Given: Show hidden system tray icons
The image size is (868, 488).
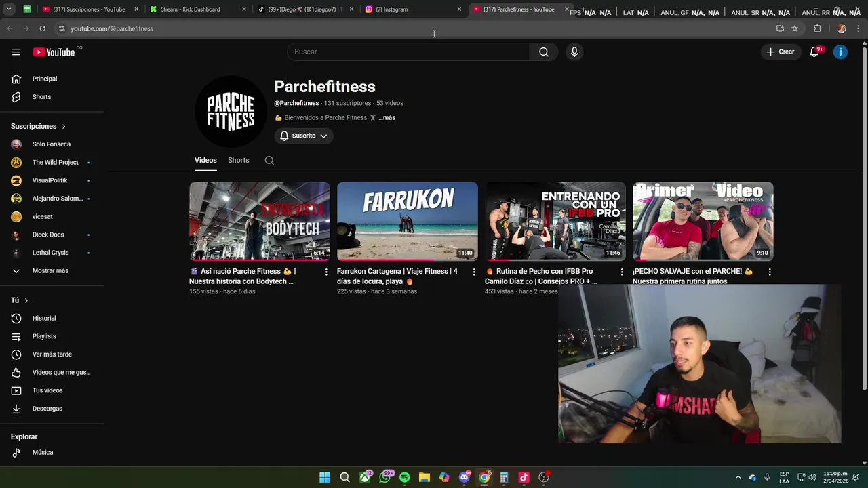Looking at the screenshot, I should [738, 478].
